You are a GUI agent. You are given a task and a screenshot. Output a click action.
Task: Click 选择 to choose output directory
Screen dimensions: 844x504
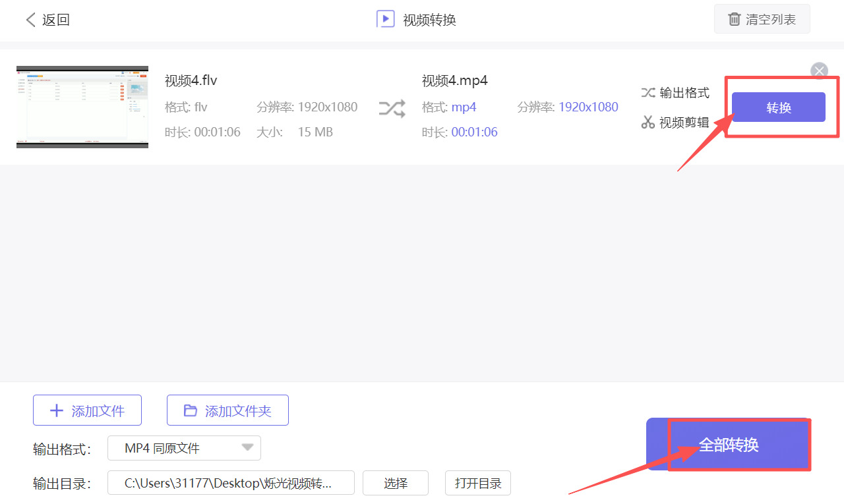point(395,482)
